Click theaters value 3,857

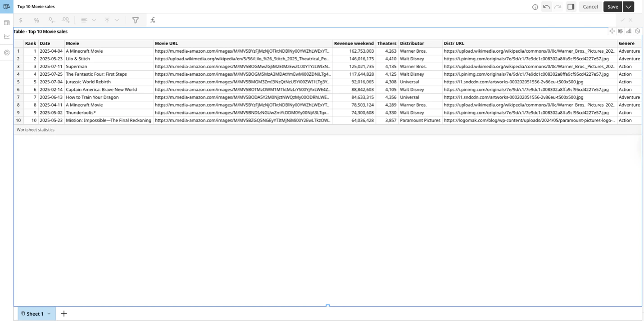pos(387,120)
